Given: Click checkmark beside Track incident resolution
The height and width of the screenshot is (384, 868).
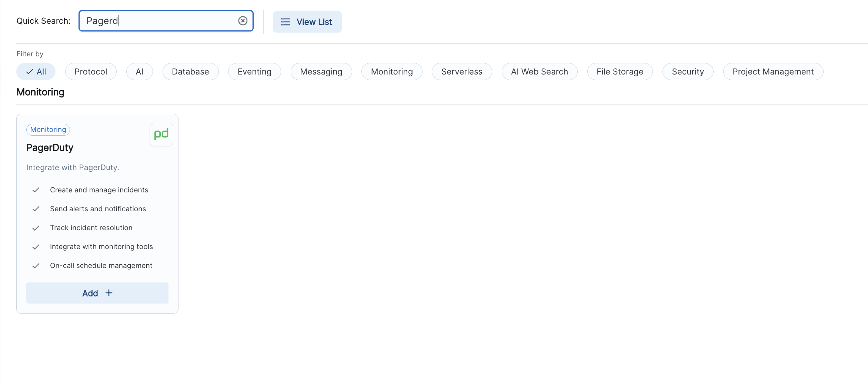Looking at the screenshot, I should pyautogui.click(x=36, y=228).
